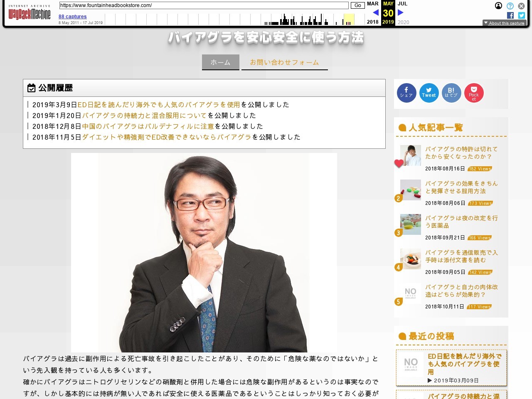Open the 88 captures link
532x399 pixels.
pos(72,17)
